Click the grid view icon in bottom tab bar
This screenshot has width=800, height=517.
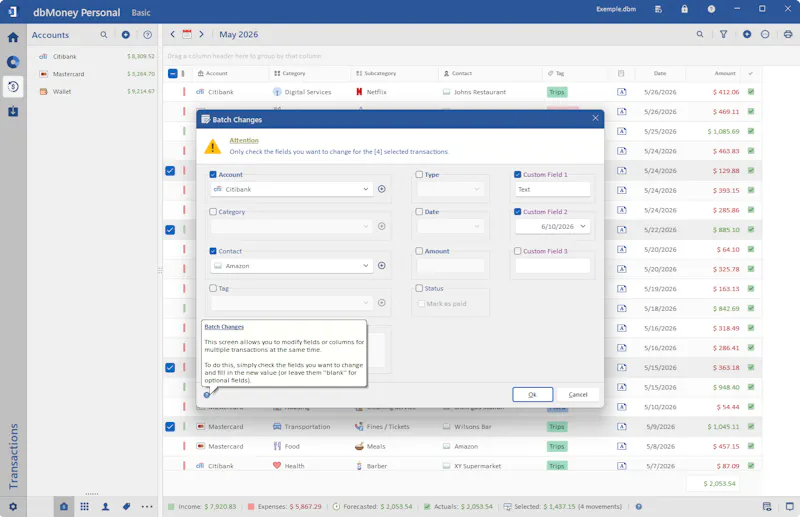(85, 507)
